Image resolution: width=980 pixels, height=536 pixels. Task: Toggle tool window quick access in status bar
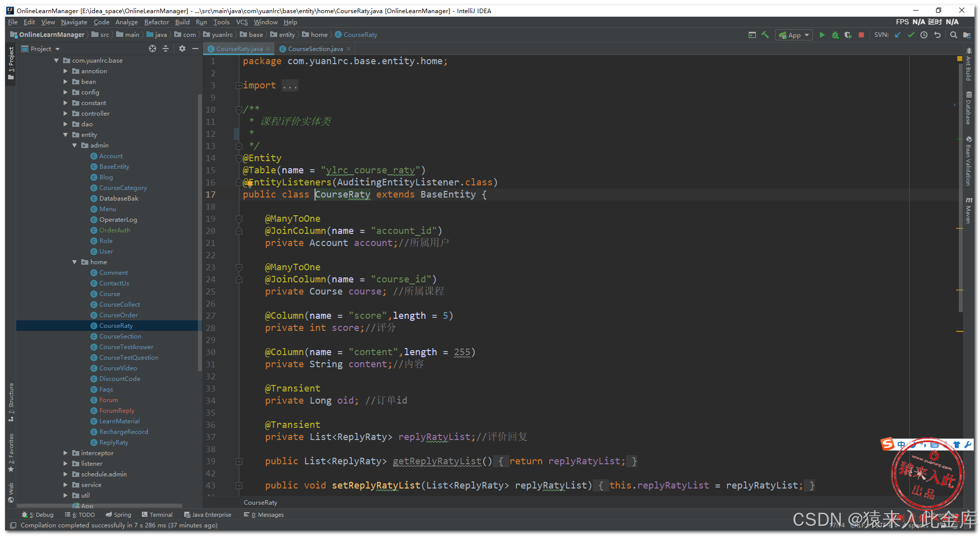pyautogui.click(x=13, y=525)
